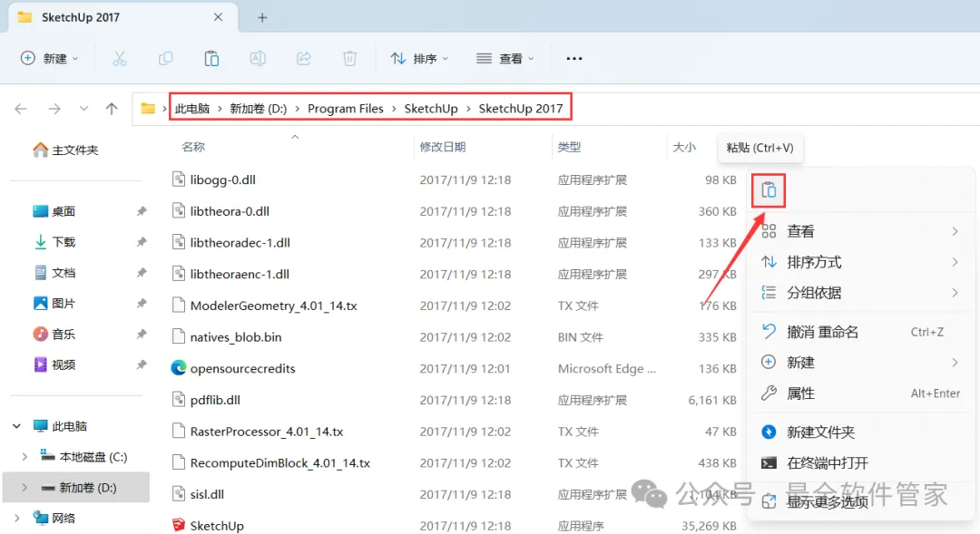Click the Paste icon in context menu
Viewport: 980px width, 534px height.
769,189
